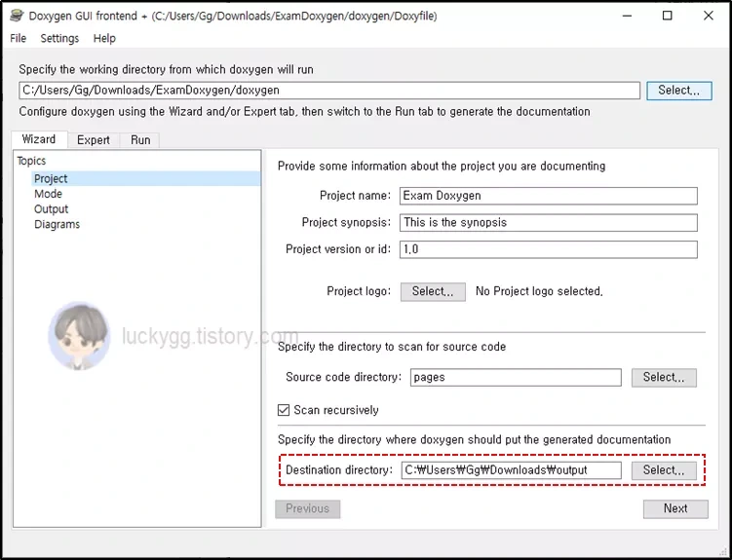Select the Project topic

145,178
